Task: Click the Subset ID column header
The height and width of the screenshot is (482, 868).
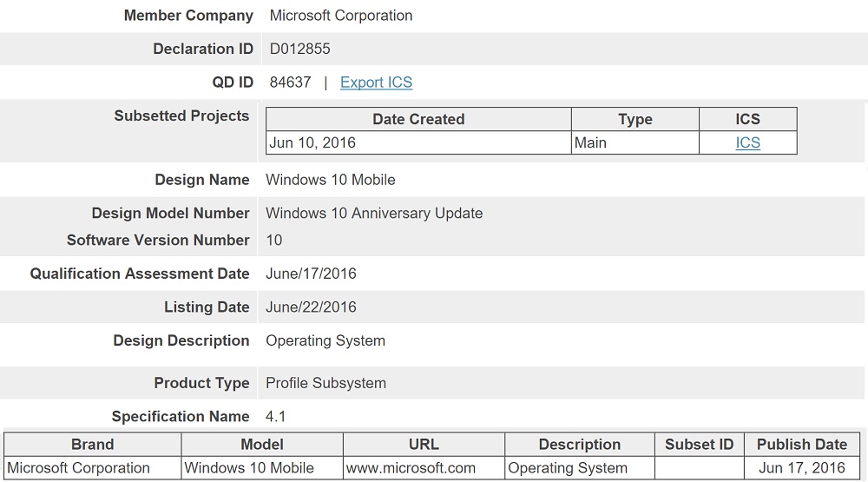Action: tap(699, 445)
